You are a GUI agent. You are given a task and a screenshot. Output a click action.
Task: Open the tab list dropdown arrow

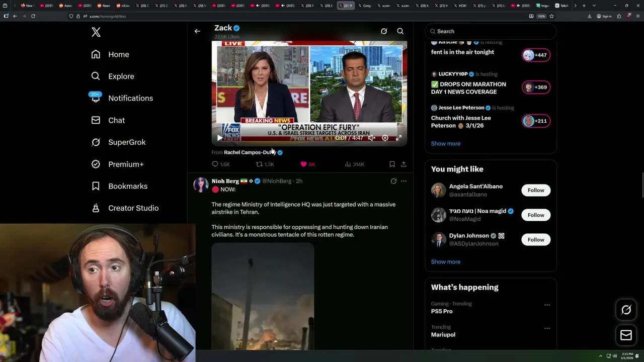tap(594, 6)
